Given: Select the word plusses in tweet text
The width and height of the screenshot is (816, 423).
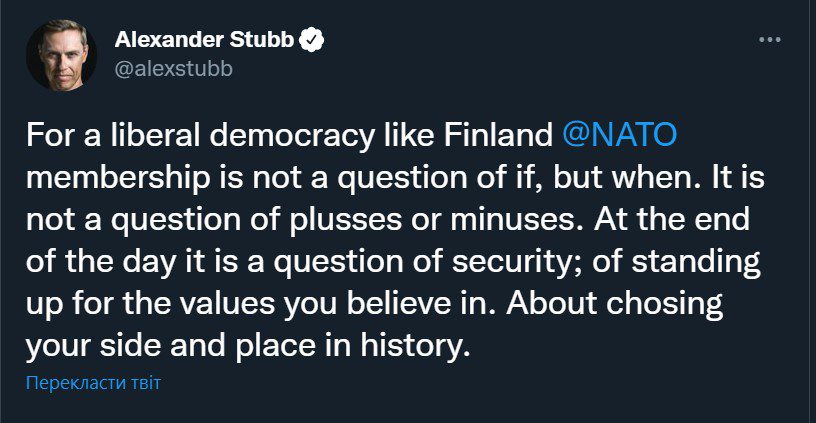Looking at the screenshot, I should (x=346, y=220).
